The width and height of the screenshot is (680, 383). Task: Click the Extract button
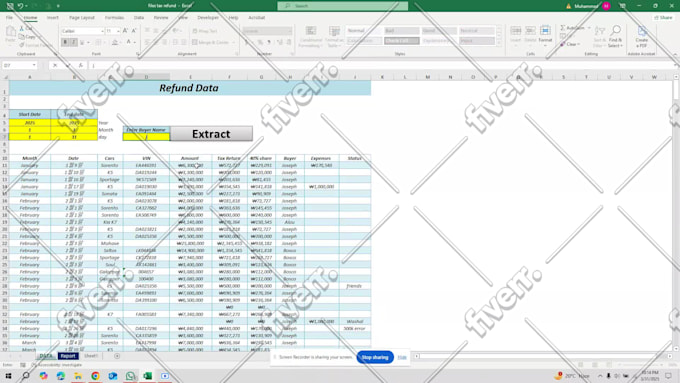pyautogui.click(x=211, y=134)
